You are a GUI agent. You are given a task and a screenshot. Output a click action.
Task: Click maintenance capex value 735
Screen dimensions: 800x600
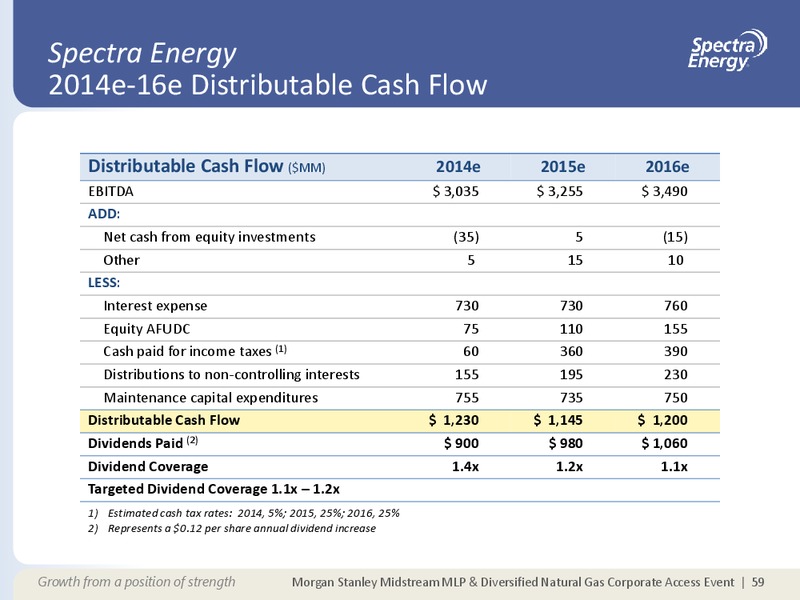[x=571, y=397]
